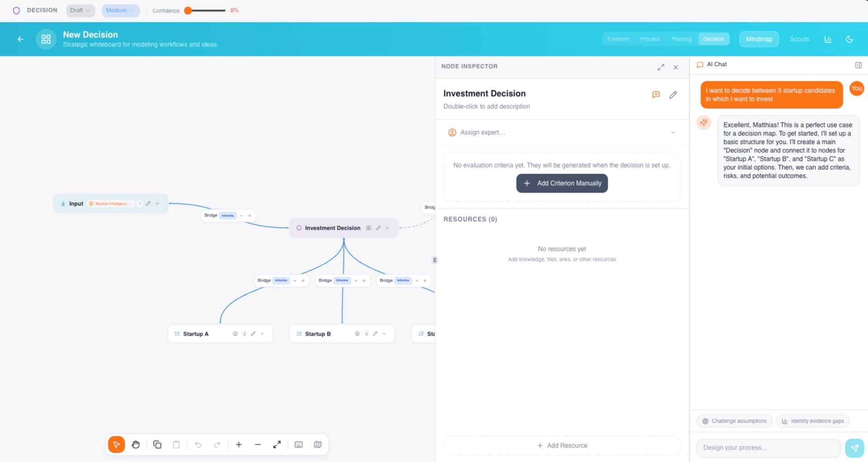
Task: Click the You avatar in chat
Action: click(x=857, y=89)
